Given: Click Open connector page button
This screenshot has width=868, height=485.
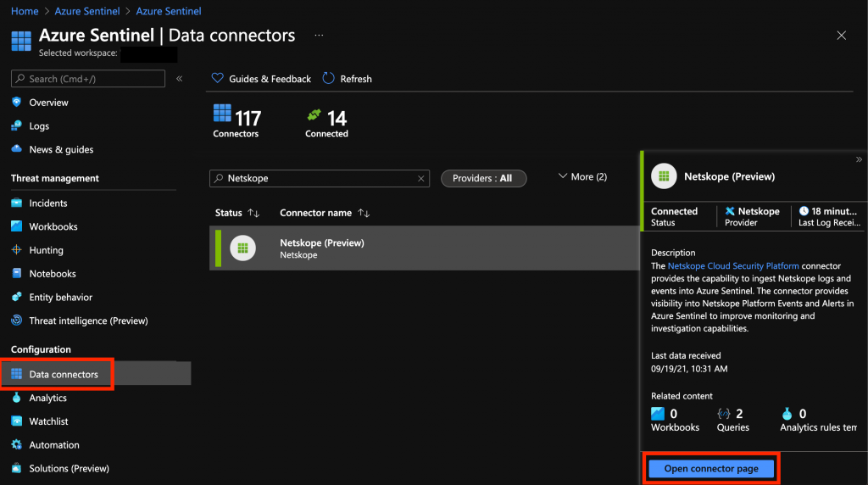Looking at the screenshot, I should tap(711, 468).
